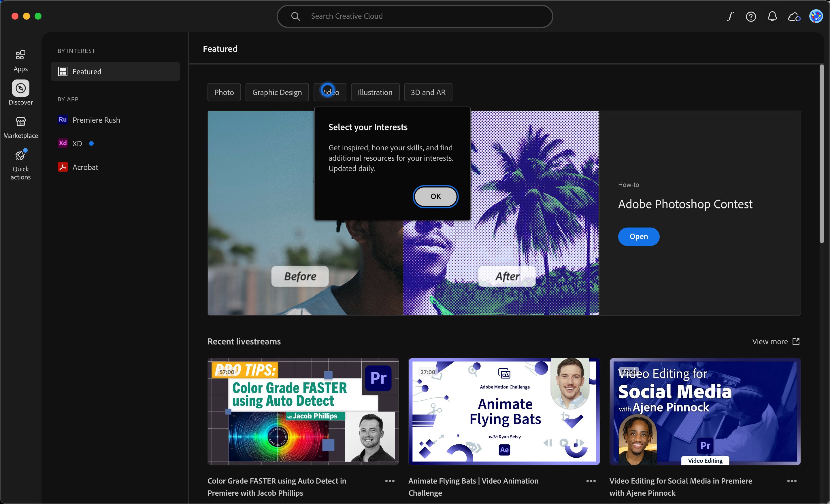The image size is (830, 504).
Task: Open the account profile avatar
Action: [x=816, y=16]
